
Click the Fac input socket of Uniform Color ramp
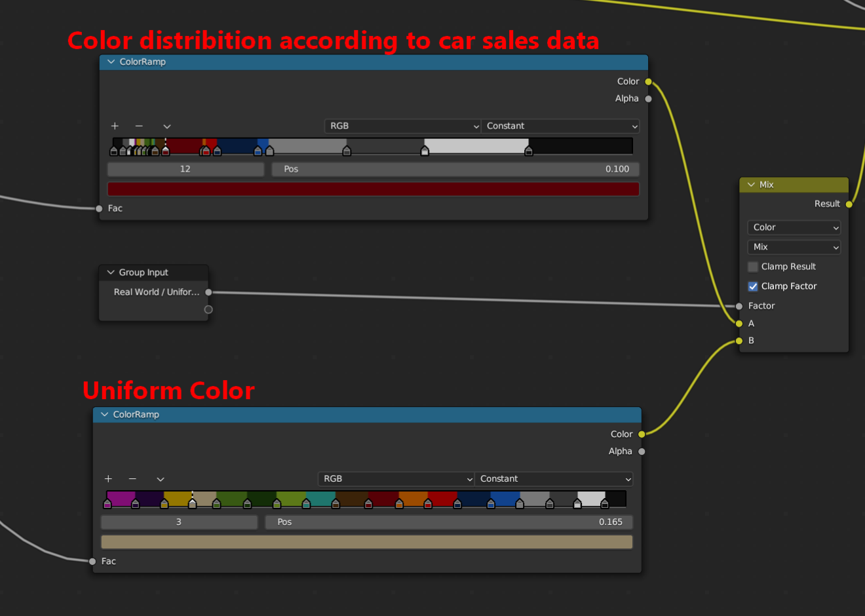pos(92,561)
